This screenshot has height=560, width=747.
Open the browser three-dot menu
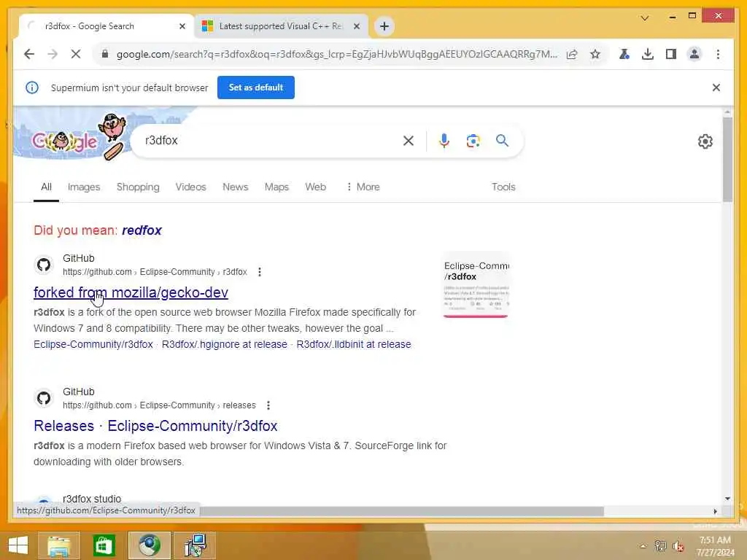[718, 54]
